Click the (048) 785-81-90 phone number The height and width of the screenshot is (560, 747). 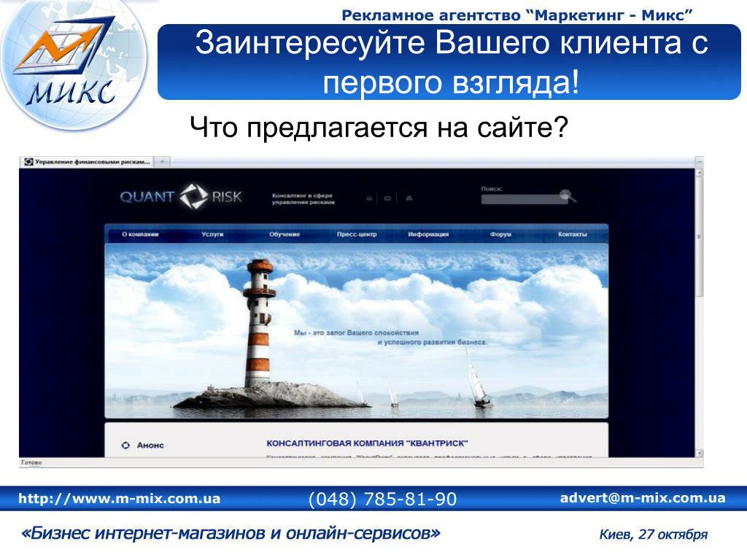[382, 499]
